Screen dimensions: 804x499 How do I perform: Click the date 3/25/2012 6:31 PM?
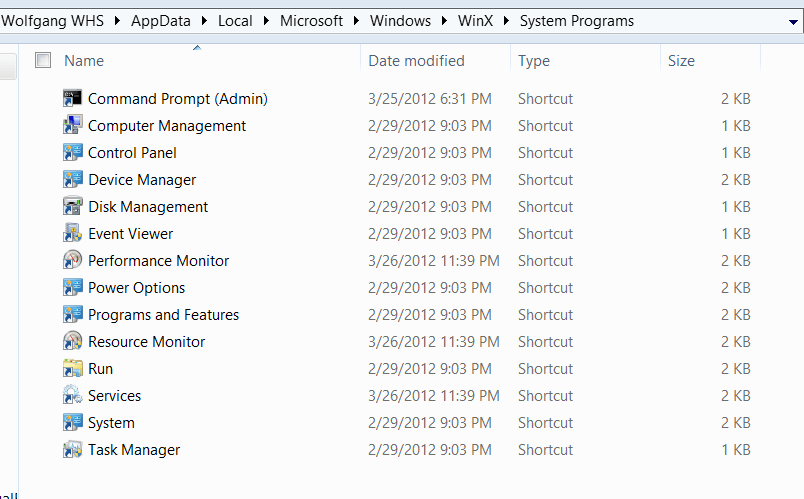pos(430,98)
